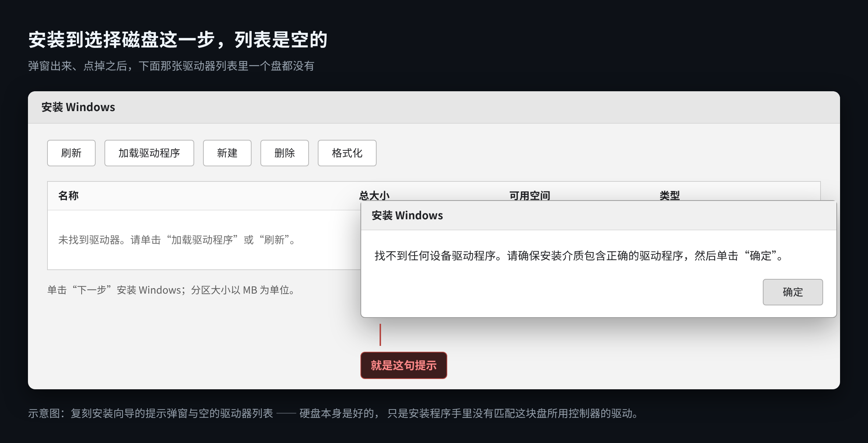Click the 类型 column header
This screenshot has width=868, height=443.
pyautogui.click(x=669, y=195)
